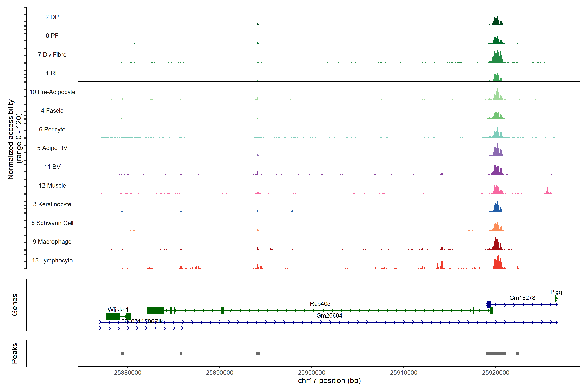Click the chr17 position axis title
Image resolution: width=588 pixels, height=392 pixels.
coord(329,381)
